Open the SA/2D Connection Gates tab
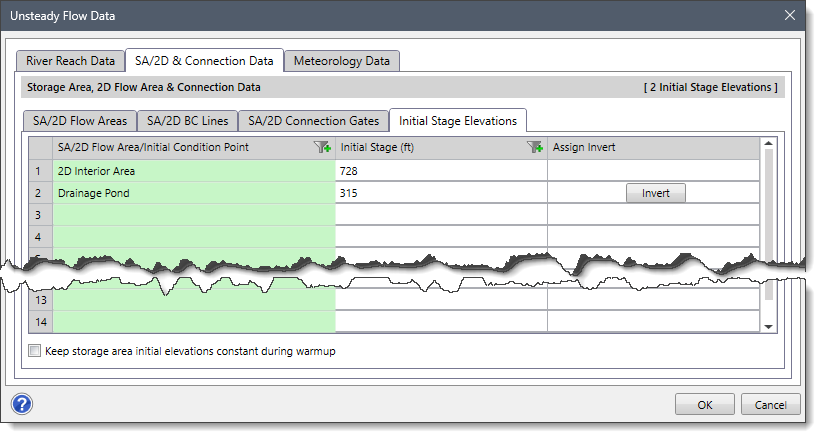821x438 pixels. coord(313,121)
